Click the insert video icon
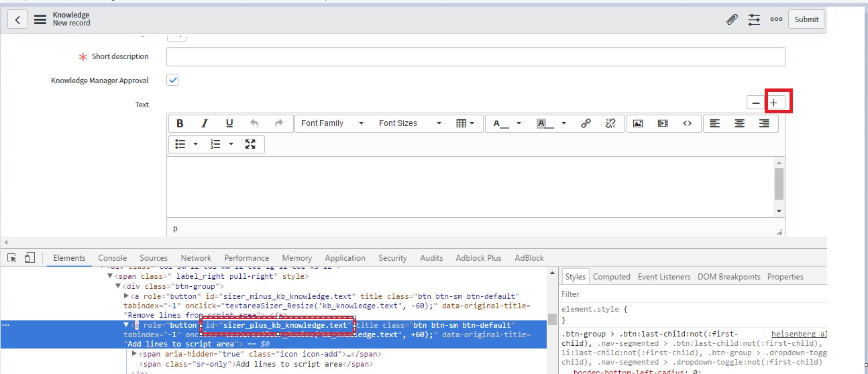868x374 pixels. coord(663,123)
